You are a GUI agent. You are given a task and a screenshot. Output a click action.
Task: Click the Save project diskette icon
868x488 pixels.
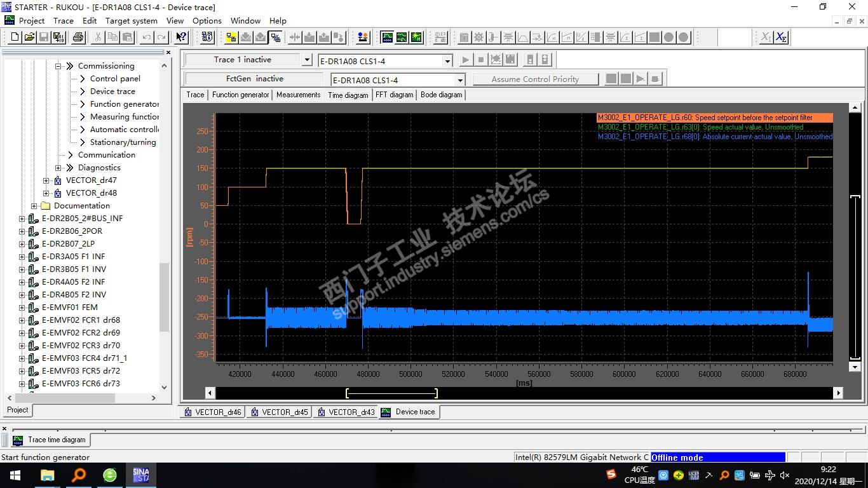(x=44, y=37)
